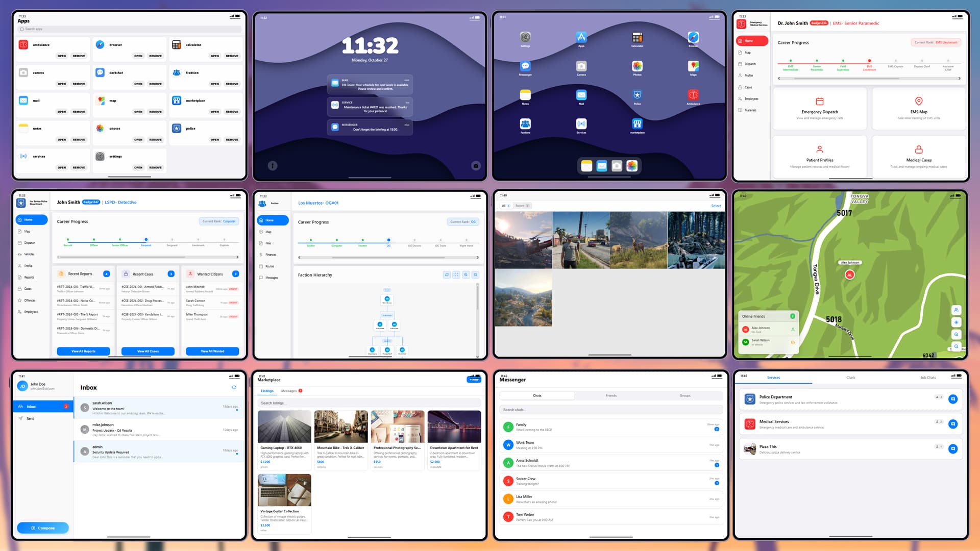
Task: Select the Job Chats tab
Action: coord(927,378)
